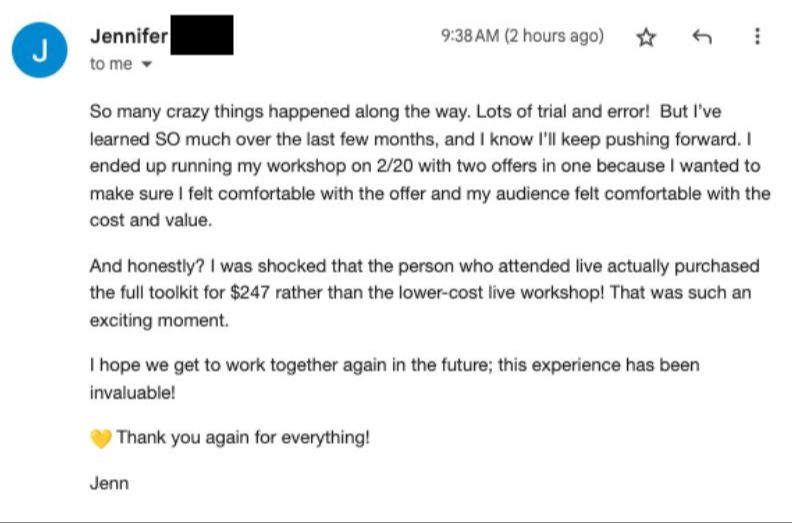This screenshot has width=792, height=523.
Task: Click the sender name Jennifer
Action: coord(129,36)
